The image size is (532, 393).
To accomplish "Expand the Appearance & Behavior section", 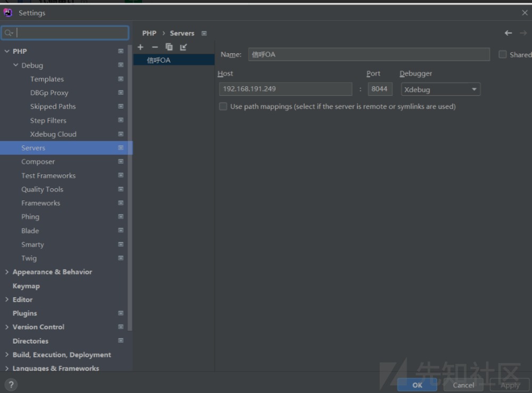I will coord(7,272).
